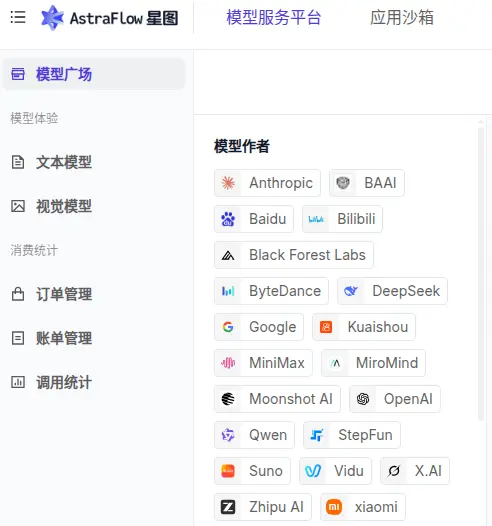This screenshot has width=492, height=526.
Task: Filter models by BAAI
Action: 367,183
